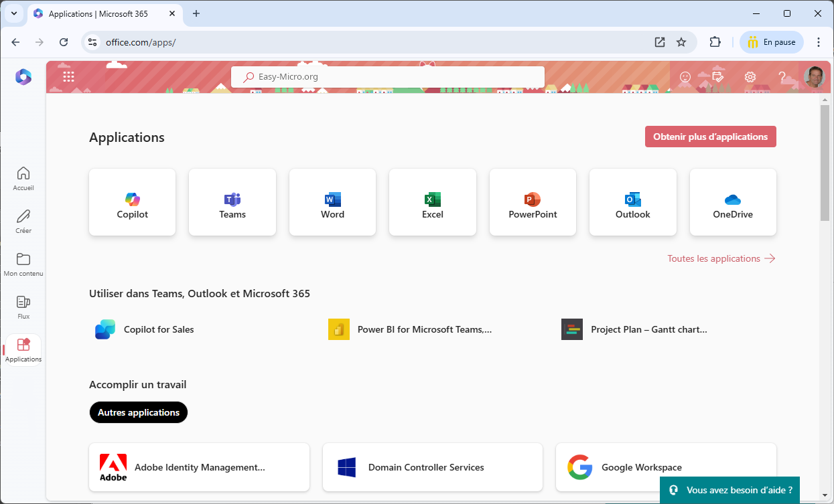The width and height of the screenshot is (834, 504).
Task: Open Copilot for Sales
Action: click(145, 329)
